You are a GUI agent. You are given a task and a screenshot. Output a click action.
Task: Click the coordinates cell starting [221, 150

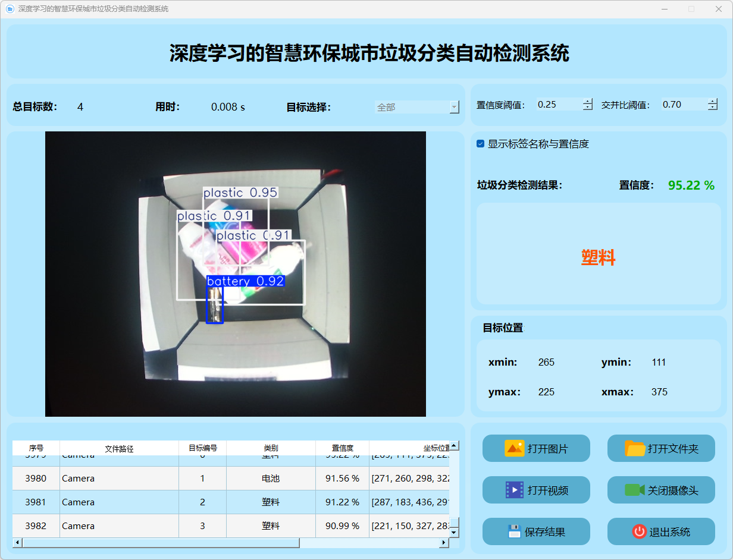(x=409, y=526)
